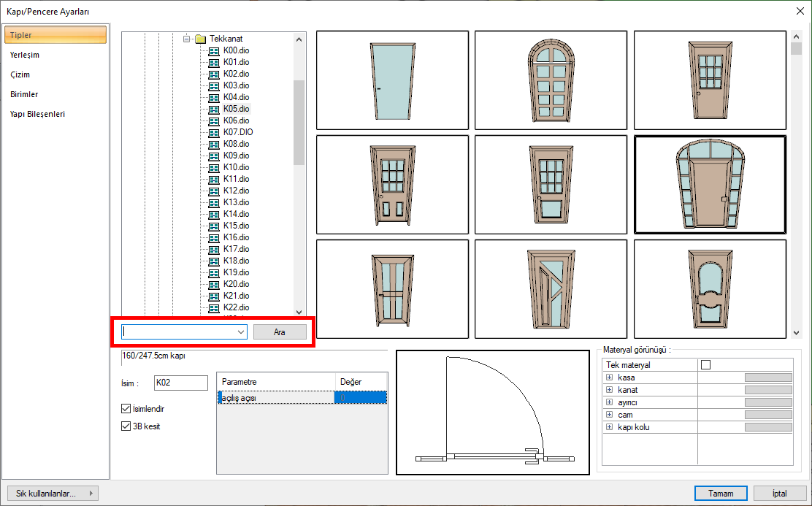Viewport: 812px width, 506px height.
Task: Switch to the Yerleşim tab
Action: point(25,55)
